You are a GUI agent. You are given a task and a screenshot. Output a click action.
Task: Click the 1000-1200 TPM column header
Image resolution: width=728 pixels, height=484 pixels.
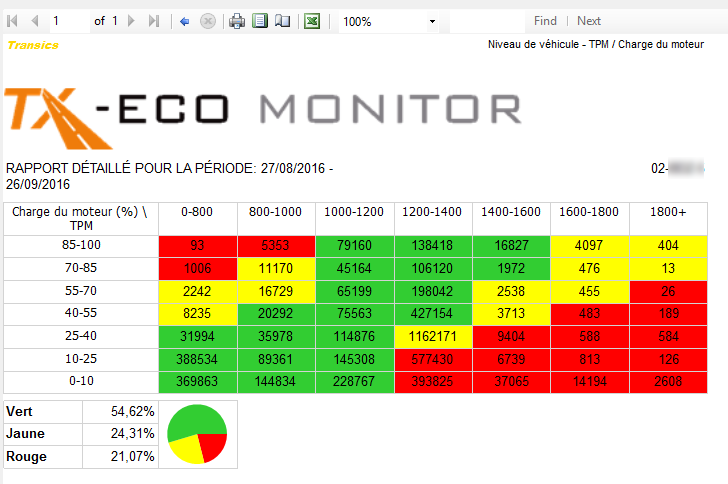(354, 212)
